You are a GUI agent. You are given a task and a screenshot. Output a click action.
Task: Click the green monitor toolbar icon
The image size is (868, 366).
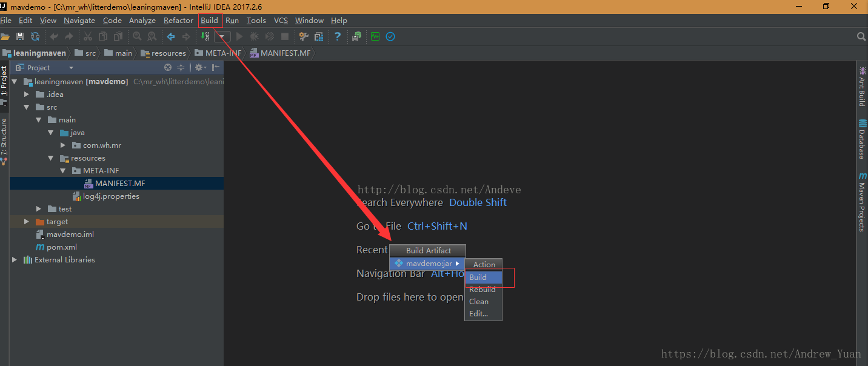(375, 36)
